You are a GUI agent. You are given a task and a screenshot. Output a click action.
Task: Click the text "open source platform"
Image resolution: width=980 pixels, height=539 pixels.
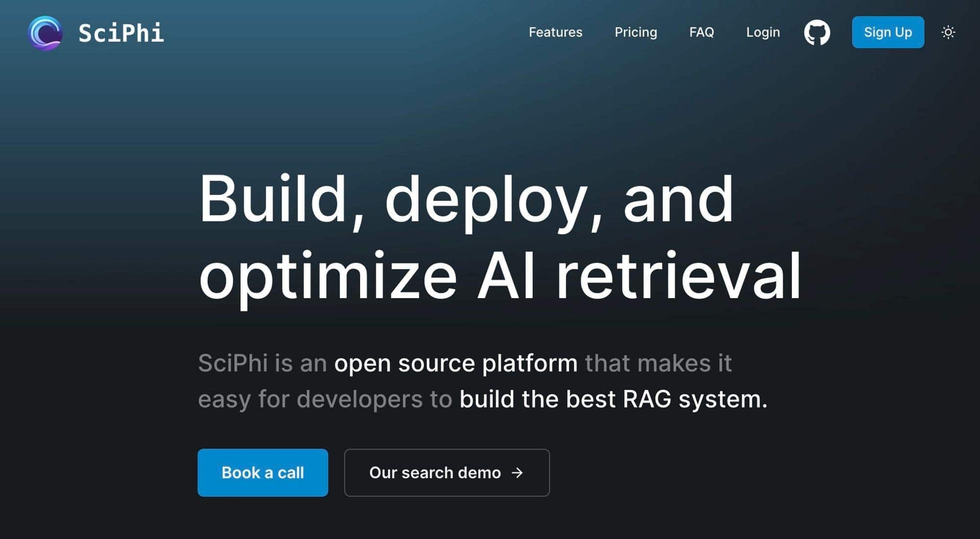[x=456, y=363]
